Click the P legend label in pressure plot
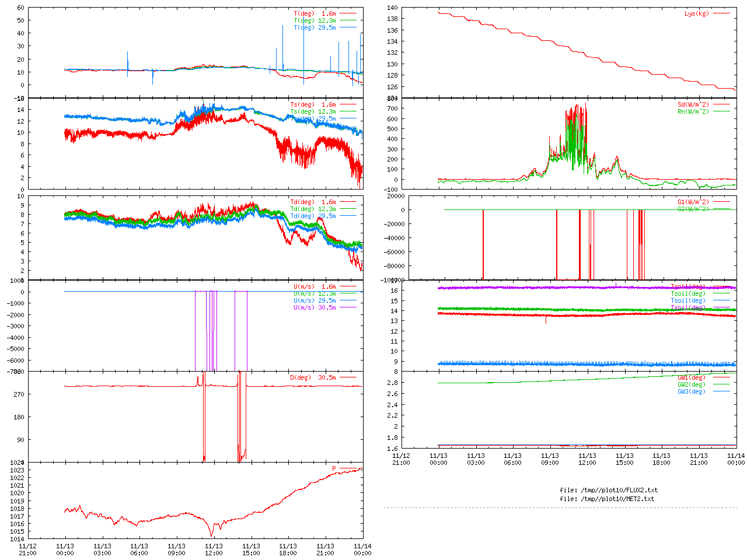747x560 pixels. (334, 468)
